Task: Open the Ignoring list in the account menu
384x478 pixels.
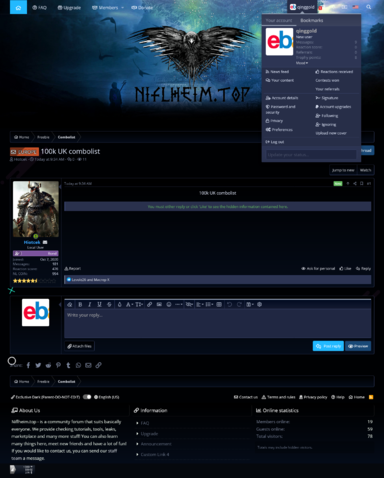Action: coord(326,125)
